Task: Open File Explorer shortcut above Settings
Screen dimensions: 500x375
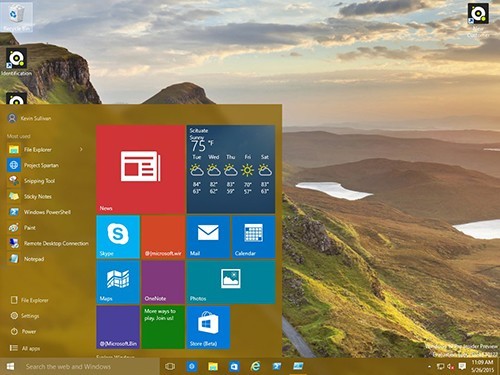Action: coord(30,300)
